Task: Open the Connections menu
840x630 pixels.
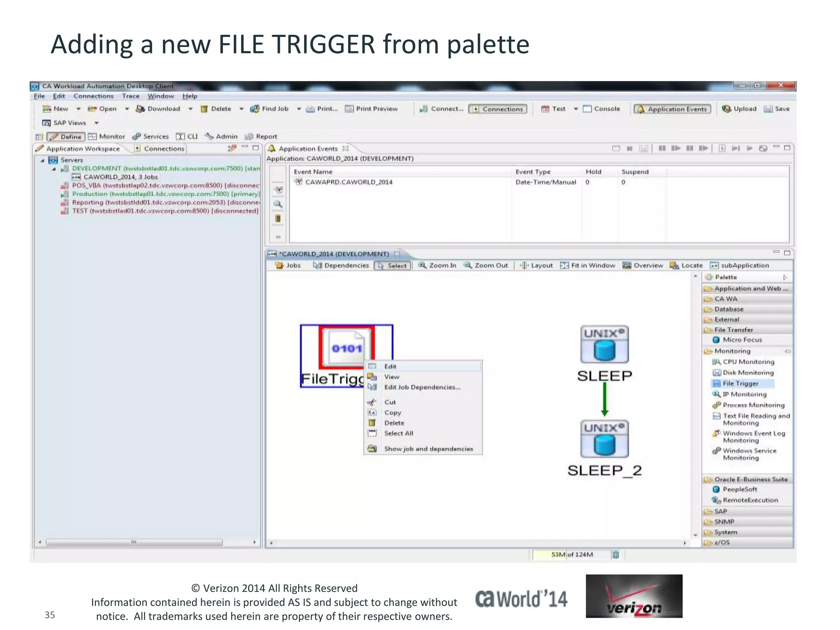Action: pos(94,96)
